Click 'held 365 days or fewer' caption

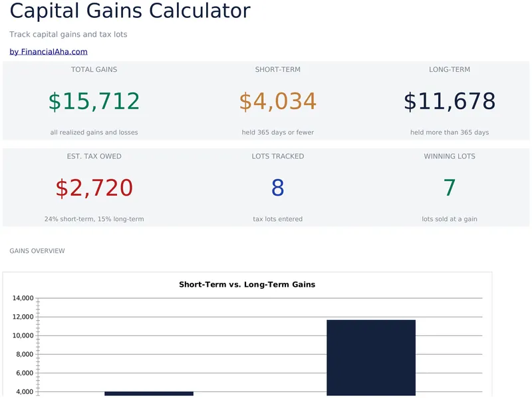point(277,132)
